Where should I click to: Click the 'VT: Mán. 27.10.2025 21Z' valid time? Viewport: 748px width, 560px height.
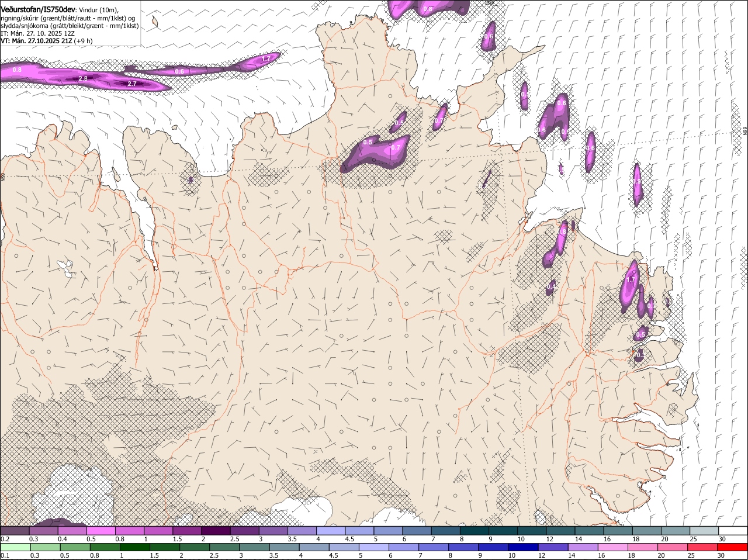tap(37, 41)
